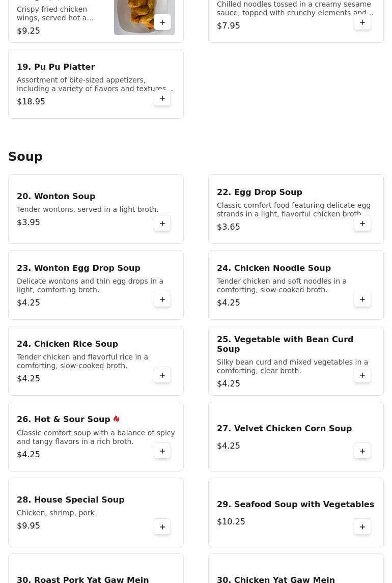Add Hot & Sour Soup to order
The width and height of the screenshot is (392, 583).
point(162,451)
